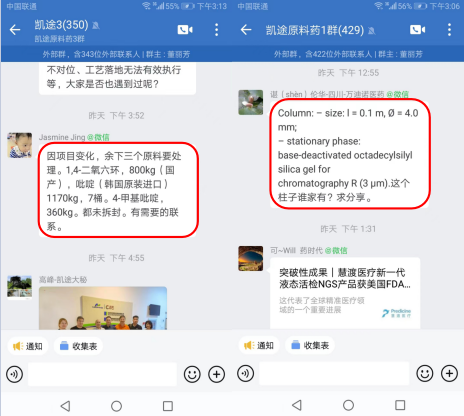Open 收集表 shortcut in right chat

[310, 345]
